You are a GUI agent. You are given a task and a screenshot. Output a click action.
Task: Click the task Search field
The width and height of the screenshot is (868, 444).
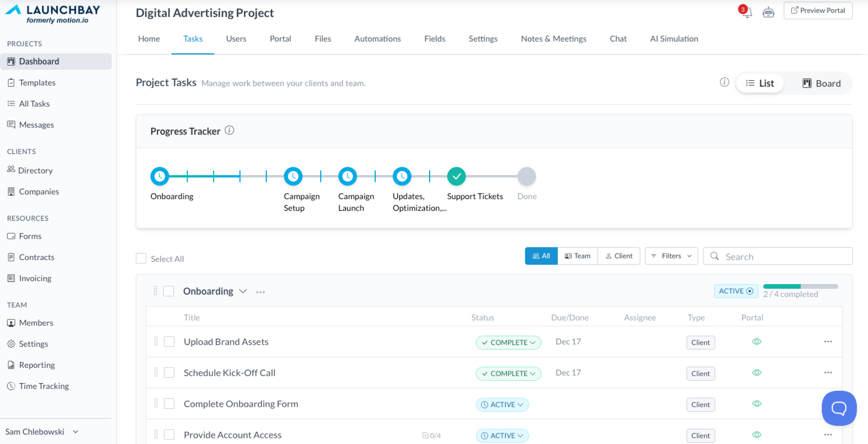782,257
